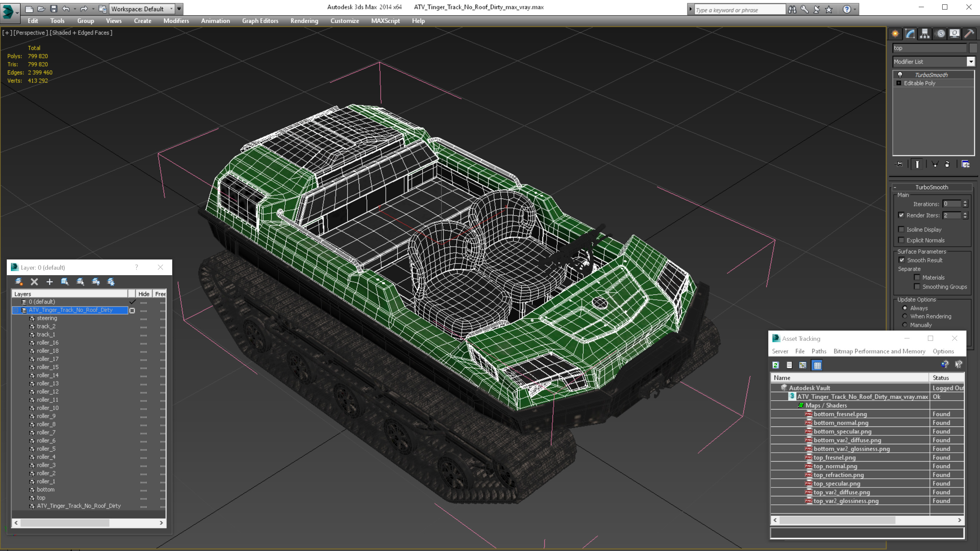Click the Status column header
Image resolution: width=980 pixels, height=551 pixels.
(x=947, y=378)
